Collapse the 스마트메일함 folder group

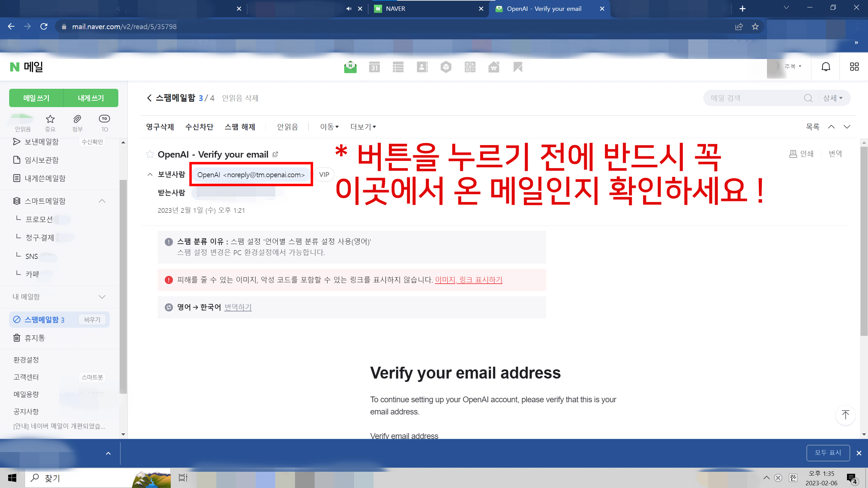click(x=102, y=201)
